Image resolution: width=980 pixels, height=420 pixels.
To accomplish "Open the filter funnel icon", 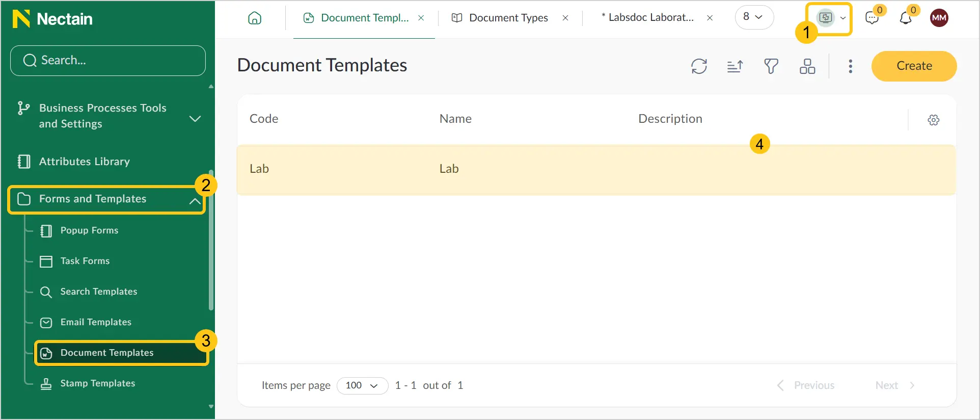I will (x=771, y=66).
